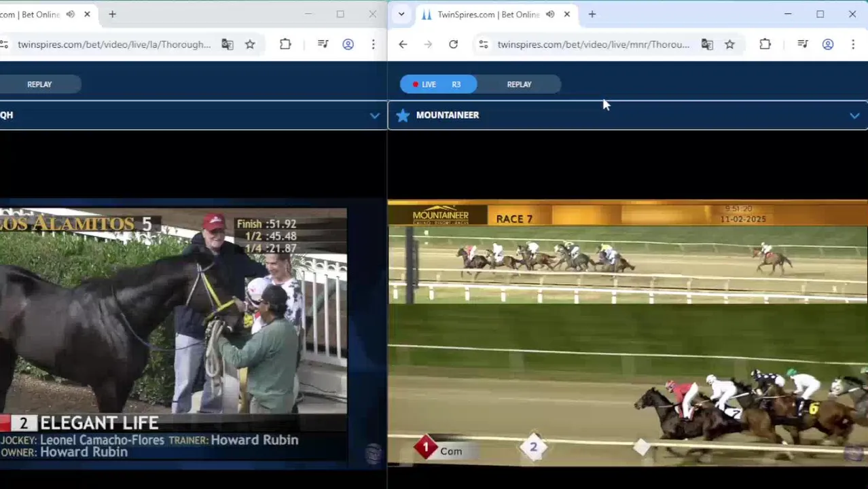
Task: Click the REPLAY button in the Mountaineer window
Action: tap(519, 84)
